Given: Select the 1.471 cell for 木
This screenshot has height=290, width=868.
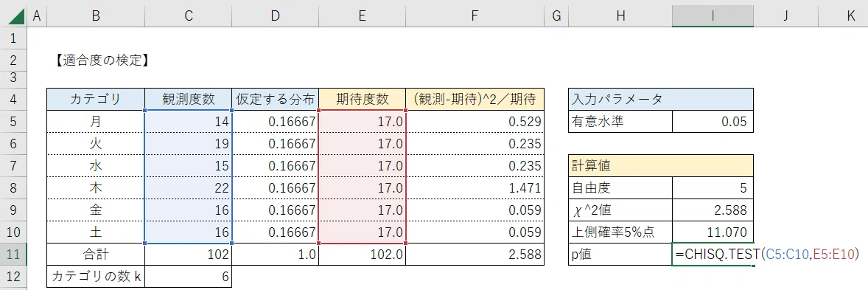Looking at the screenshot, I should [x=475, y=188].
